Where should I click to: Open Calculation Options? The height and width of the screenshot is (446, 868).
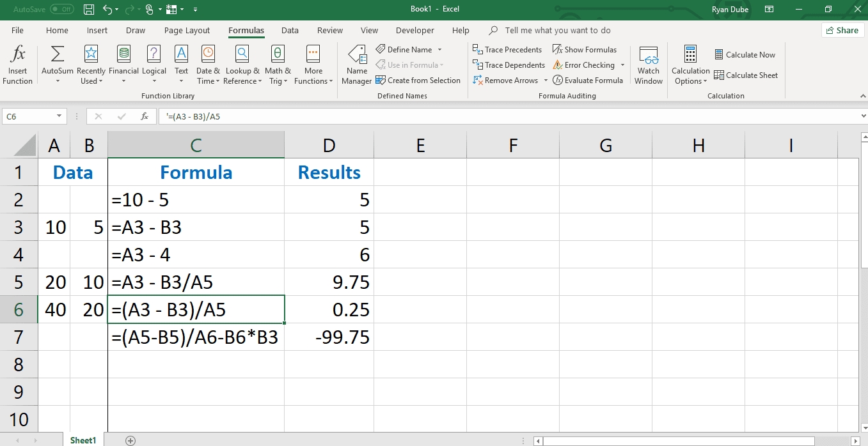point(690,65)
